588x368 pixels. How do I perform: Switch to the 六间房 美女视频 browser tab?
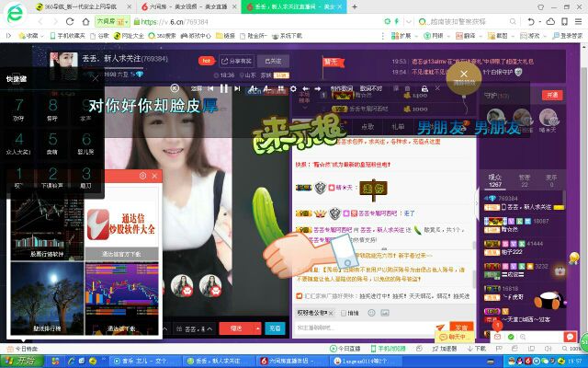(188, 6)
